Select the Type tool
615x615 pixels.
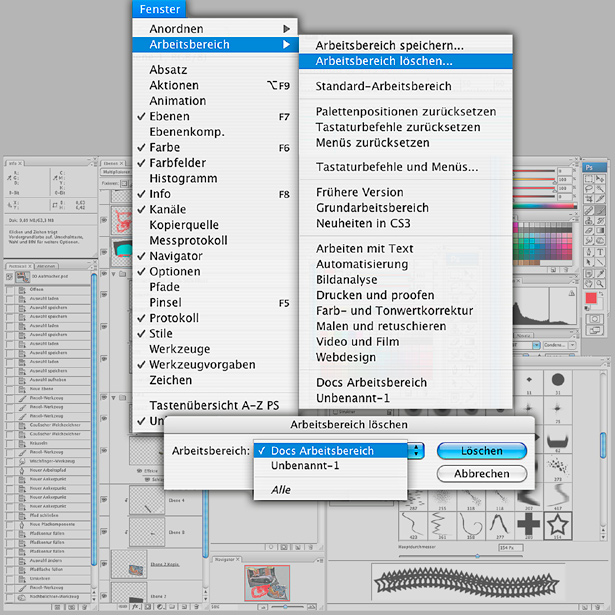tap(600, 252)
